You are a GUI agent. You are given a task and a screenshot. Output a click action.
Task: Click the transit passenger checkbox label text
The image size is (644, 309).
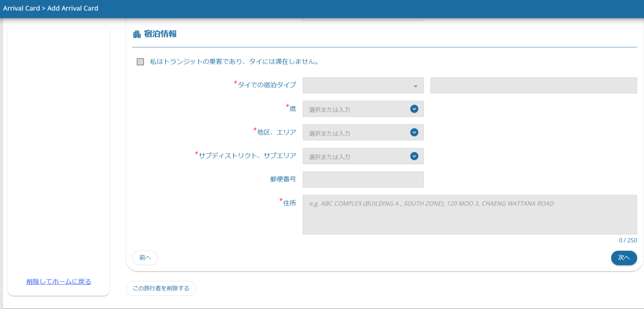coord(234,62)
